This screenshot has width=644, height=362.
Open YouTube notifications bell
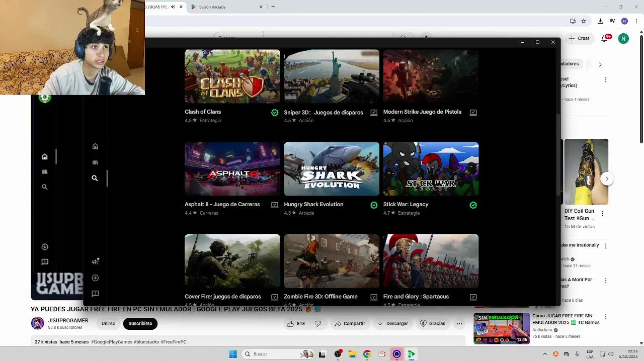(605, 39)
